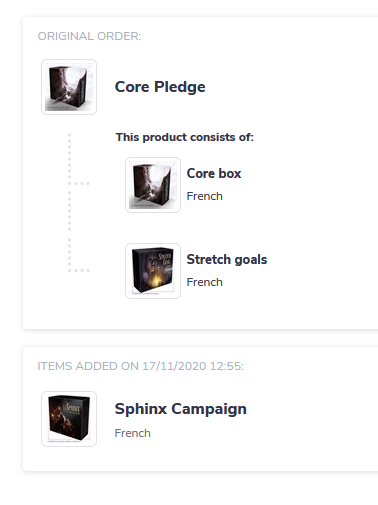Click the 'This product consists of:' label
The width and height of the screenshot is (378, 505).
(185, 137)
